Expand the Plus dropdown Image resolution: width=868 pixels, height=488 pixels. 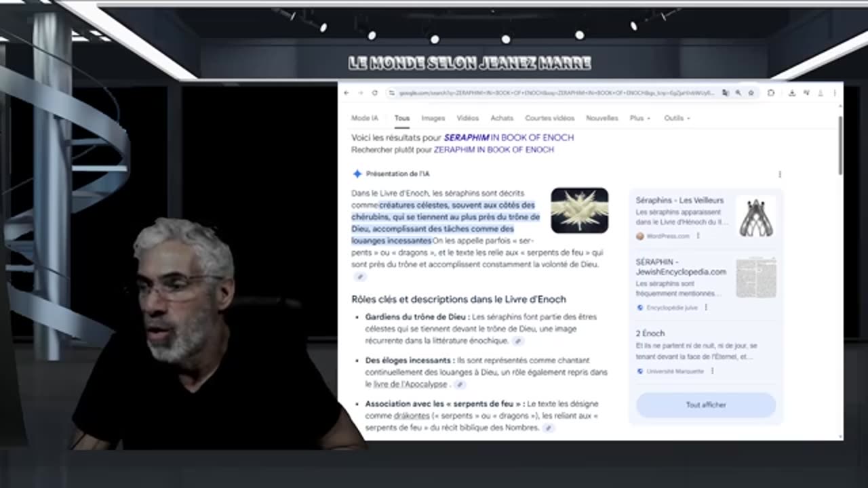639,118
